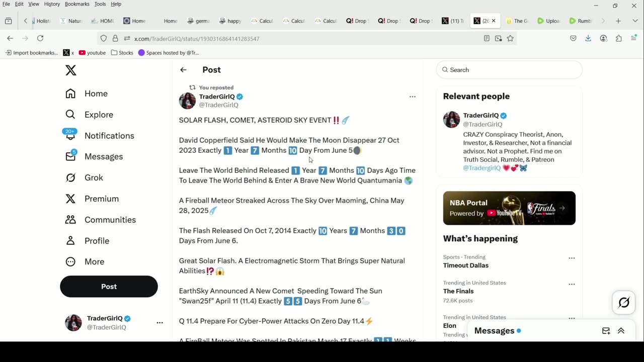Open the Messages drawer title

[x=494, y=331]
